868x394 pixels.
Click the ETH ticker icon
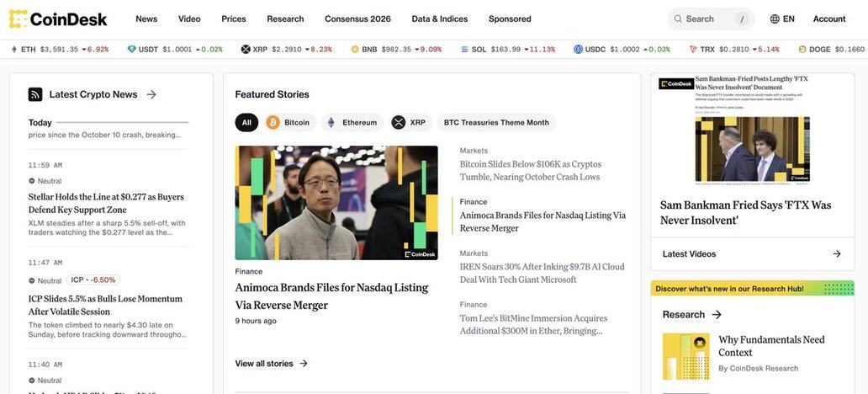(13, 50)
